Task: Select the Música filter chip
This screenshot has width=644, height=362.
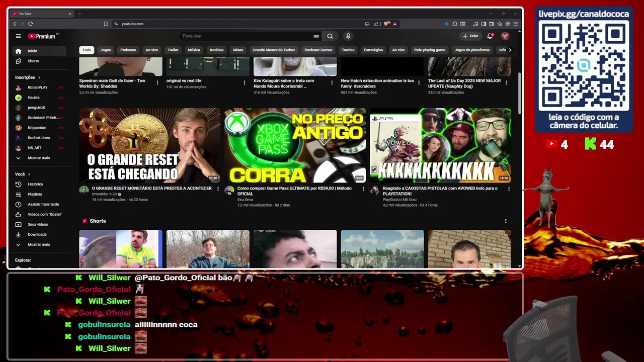Action: point(194,50)
